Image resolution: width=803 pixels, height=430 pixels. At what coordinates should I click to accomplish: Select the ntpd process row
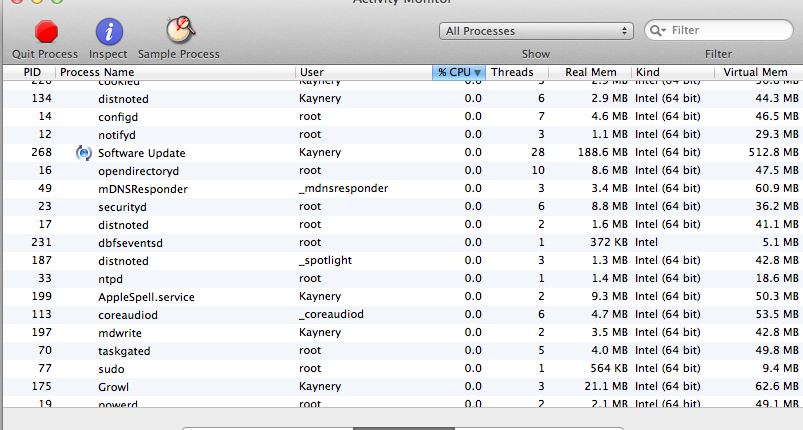point(403,278)
